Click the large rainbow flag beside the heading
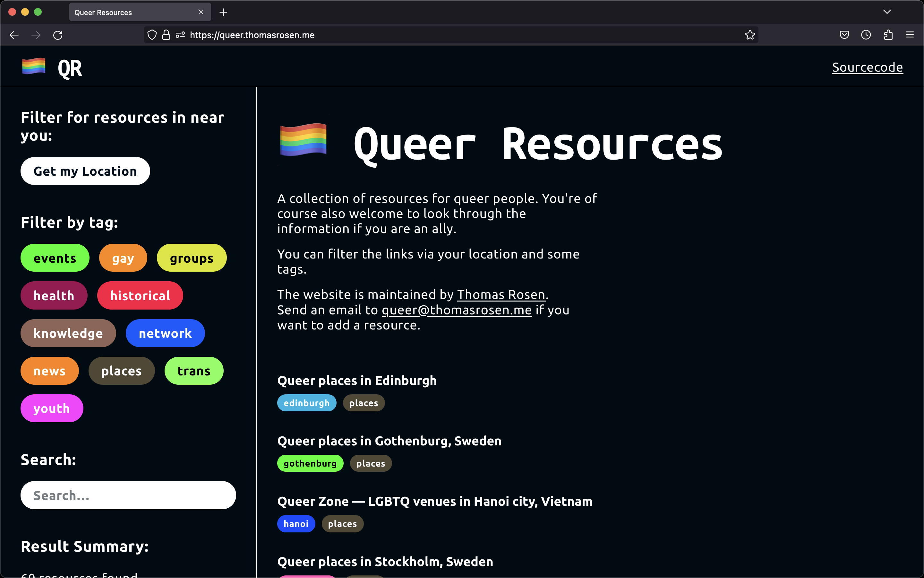Image resolution: width=924 pixels, height=578 pixels. click(303, 140)
